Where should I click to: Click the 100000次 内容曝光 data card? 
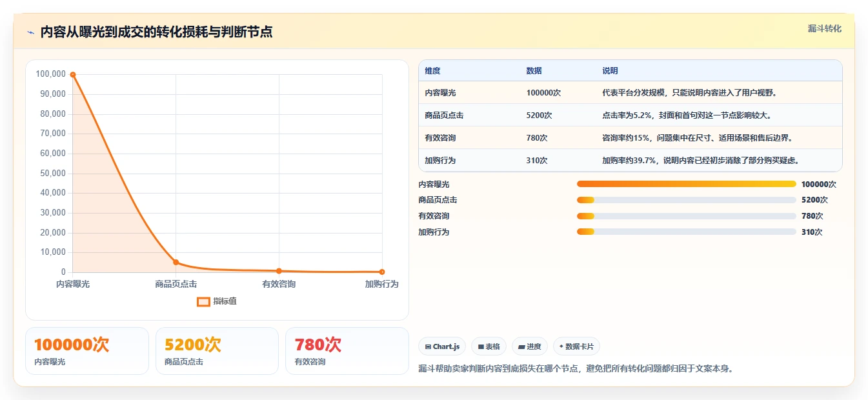(x=87, y=351)
